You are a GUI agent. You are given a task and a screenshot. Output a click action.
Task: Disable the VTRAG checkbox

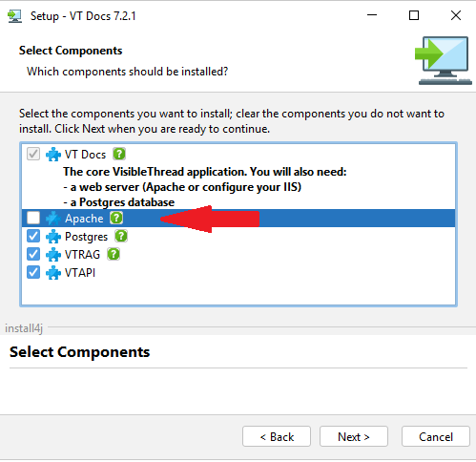(x=33, y=254)
